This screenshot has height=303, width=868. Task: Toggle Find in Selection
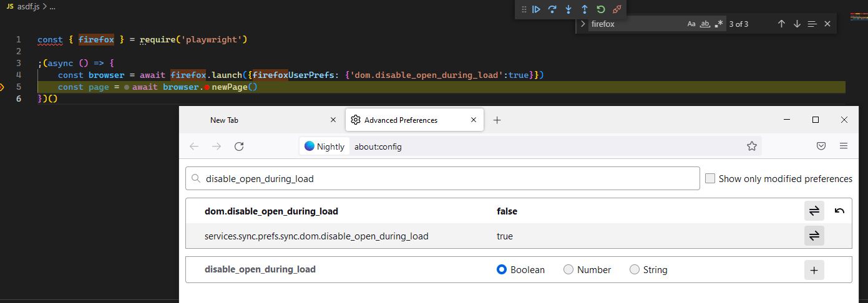tap(812, 24)
